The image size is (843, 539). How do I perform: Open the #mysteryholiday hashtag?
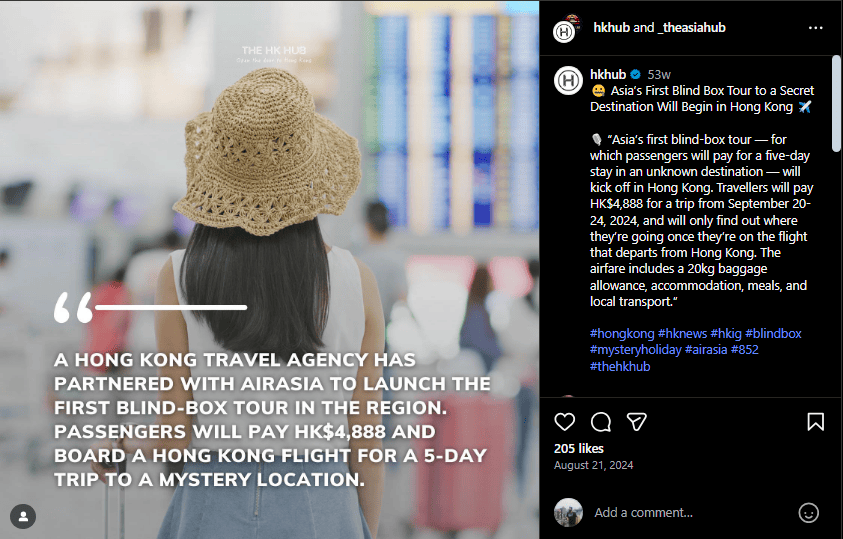[635, 350]
